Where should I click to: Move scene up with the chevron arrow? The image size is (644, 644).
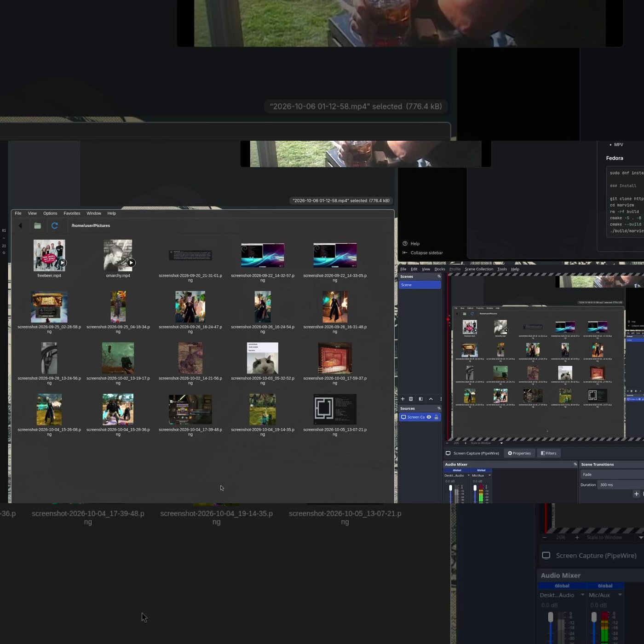431,399
